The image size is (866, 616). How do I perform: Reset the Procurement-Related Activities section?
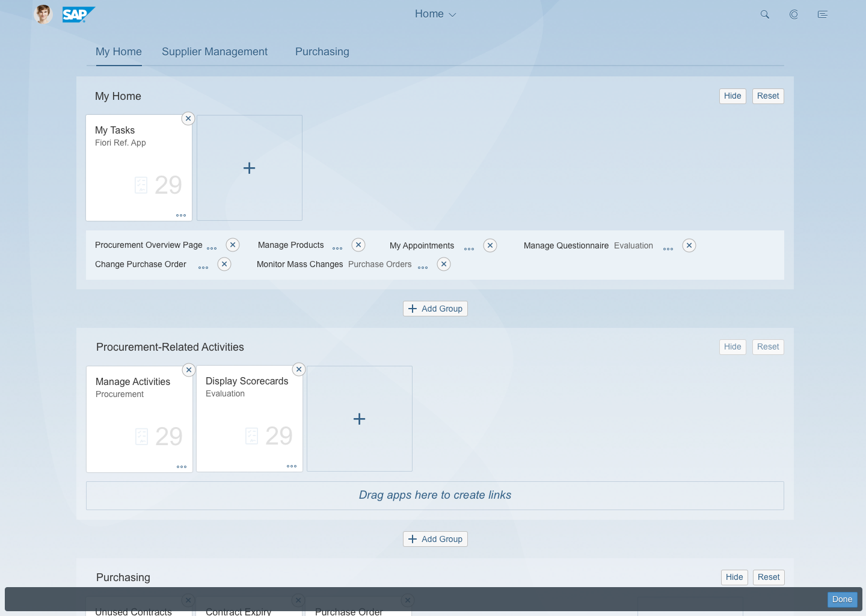click(768, 346)
